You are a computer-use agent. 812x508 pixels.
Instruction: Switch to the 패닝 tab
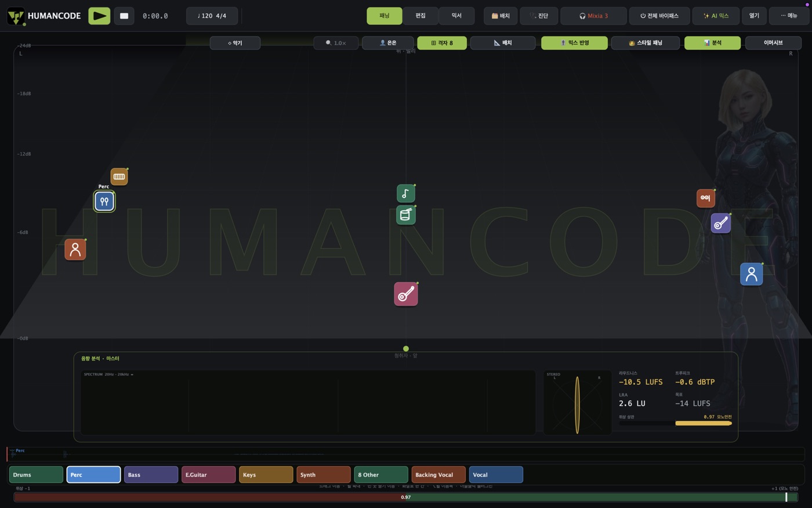[x=385, y=16]
